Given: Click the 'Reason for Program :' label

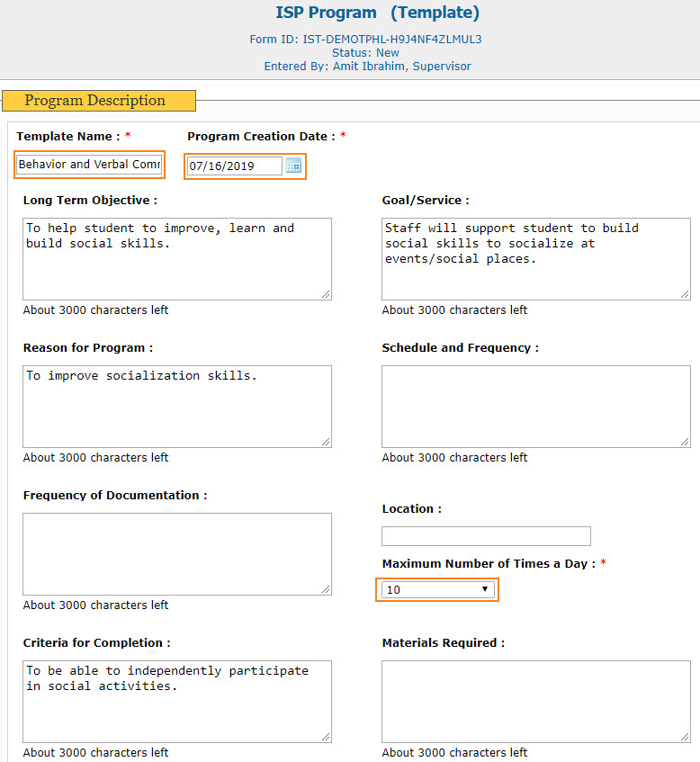Looking at the screenshot, I should click(88, 348).
